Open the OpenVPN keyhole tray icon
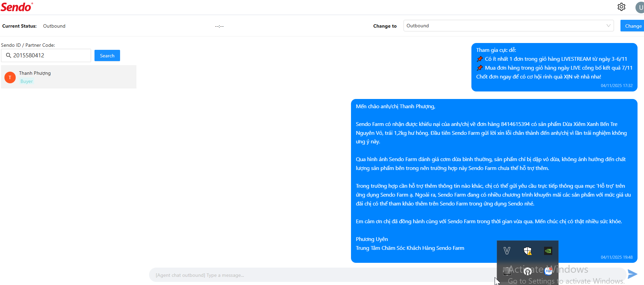 (x=528, y=271)
